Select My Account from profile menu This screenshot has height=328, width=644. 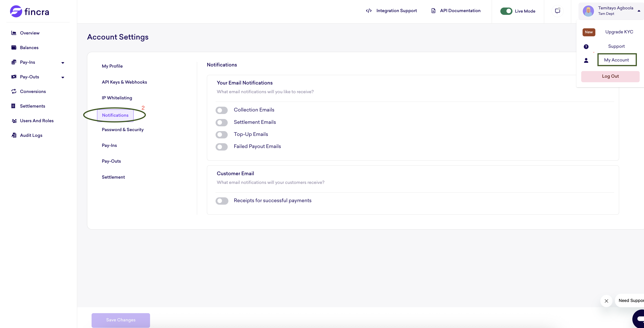[617, 60]
